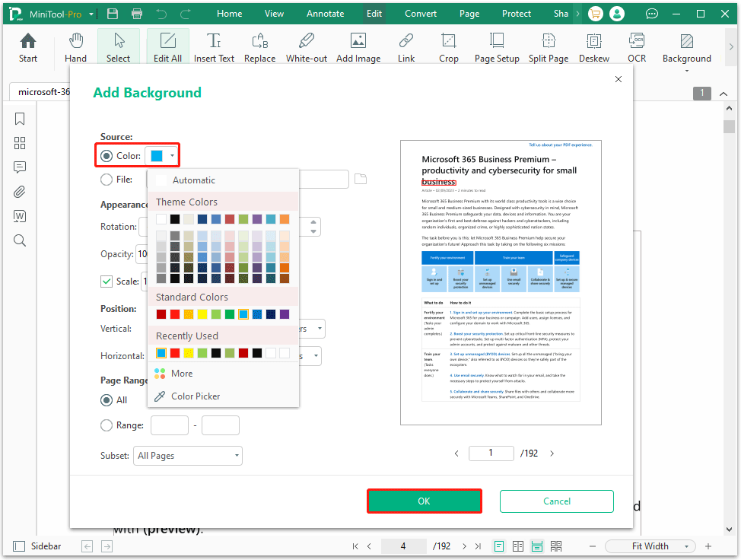The height and width of the screenshot is (560, 741).
Task: Open the search panel in the sidebar
Action: pyautogui.click(x=19, y=240)
